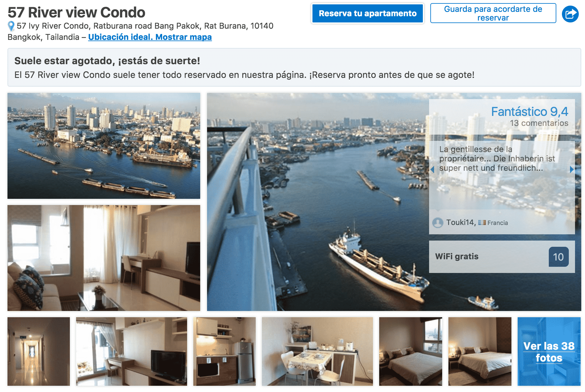
Task: Click Guarda para acordarte de reservar
Action: click(493, 13)
